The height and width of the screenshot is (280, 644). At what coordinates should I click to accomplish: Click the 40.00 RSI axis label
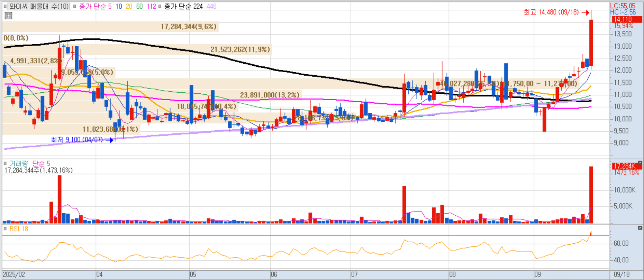(621, 260)
